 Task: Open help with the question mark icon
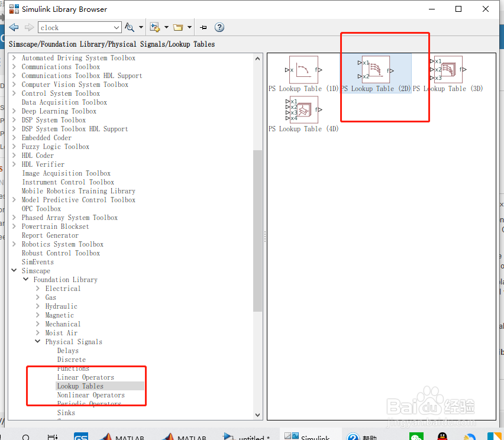tap(219, 27)
